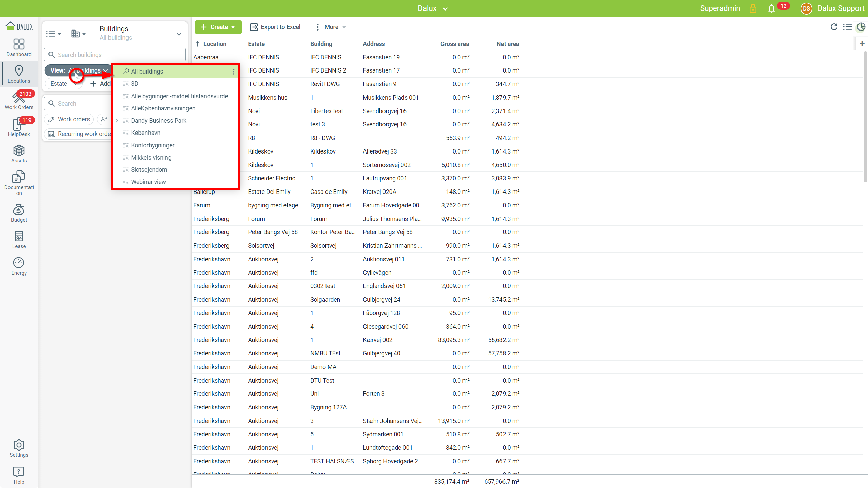Open the Documentation module

point(19,183)
